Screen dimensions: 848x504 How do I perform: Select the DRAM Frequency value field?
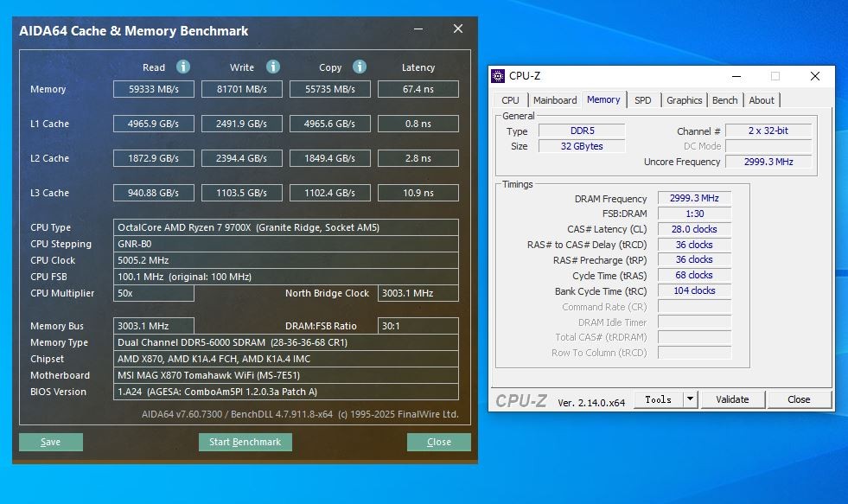point(694,198)
